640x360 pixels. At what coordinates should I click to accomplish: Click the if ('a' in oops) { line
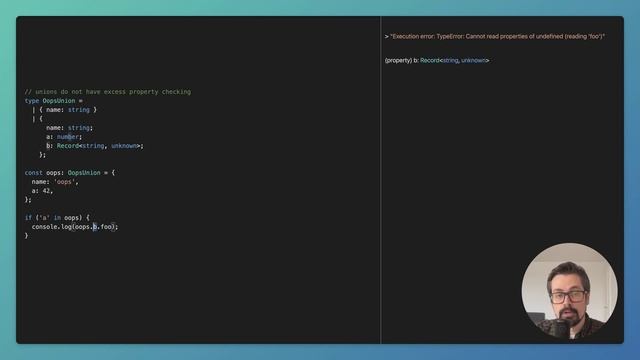pyautogui.click(x=57, y=218)
